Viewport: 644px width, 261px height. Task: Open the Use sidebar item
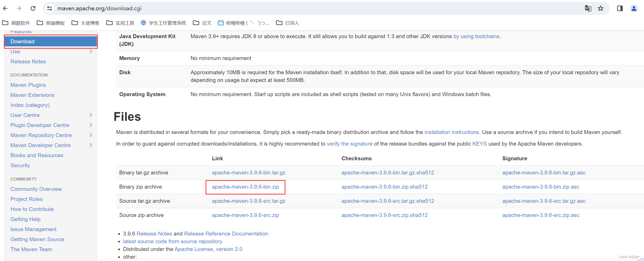(15, 52)
